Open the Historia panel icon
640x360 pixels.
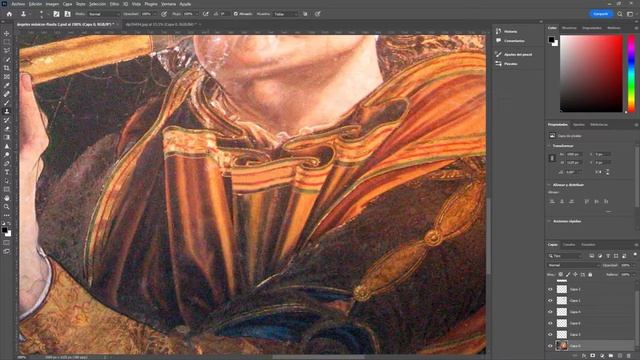498,31
